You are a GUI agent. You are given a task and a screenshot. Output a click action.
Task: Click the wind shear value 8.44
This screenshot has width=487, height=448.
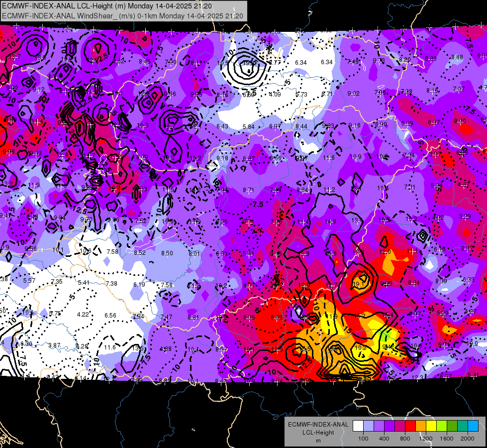tap(301, 126)
